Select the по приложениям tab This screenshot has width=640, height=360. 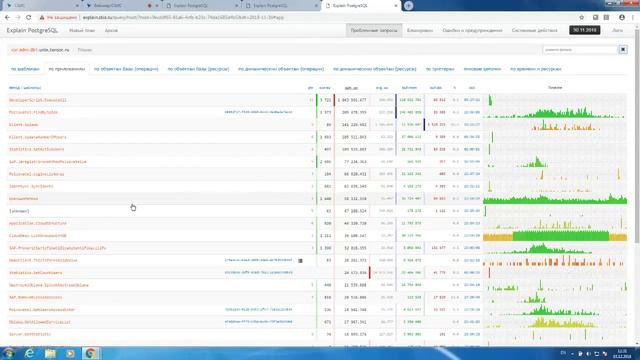(67, 69)
